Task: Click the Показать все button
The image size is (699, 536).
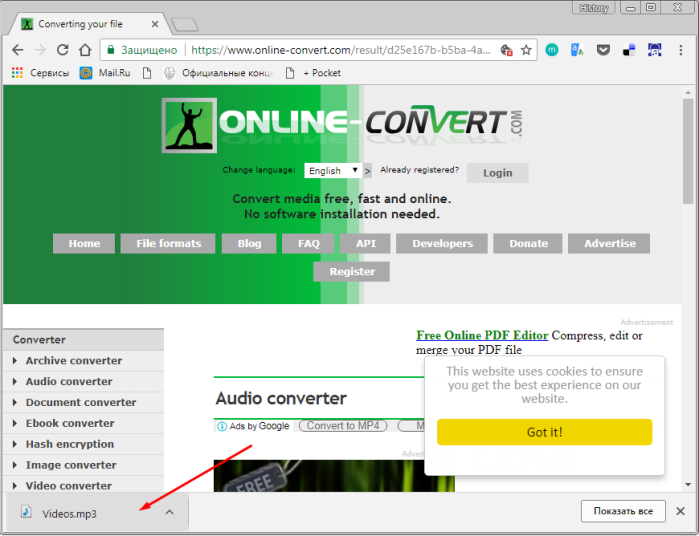Action: pos(623,511)
